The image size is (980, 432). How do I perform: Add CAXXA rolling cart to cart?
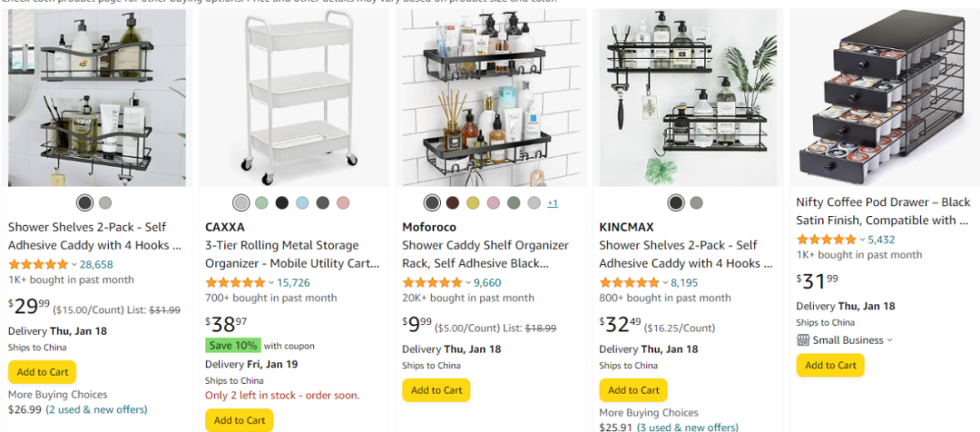coord(240,420)
